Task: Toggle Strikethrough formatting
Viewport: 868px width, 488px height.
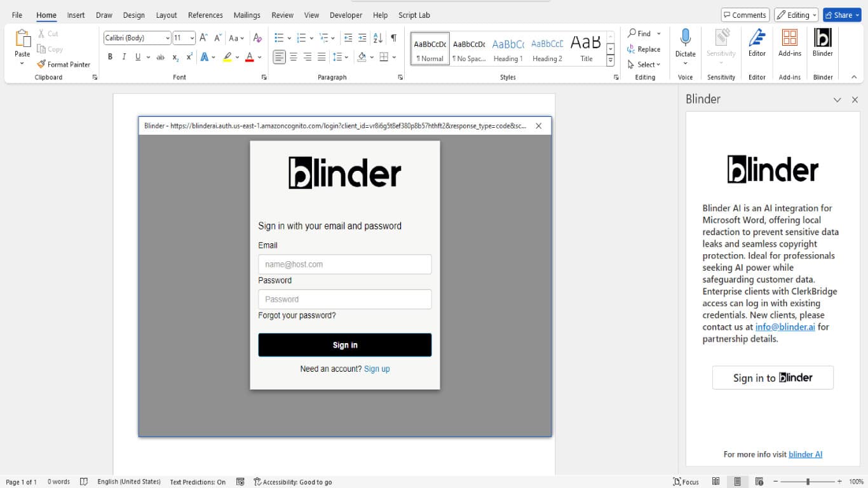Action: [160, 57]
